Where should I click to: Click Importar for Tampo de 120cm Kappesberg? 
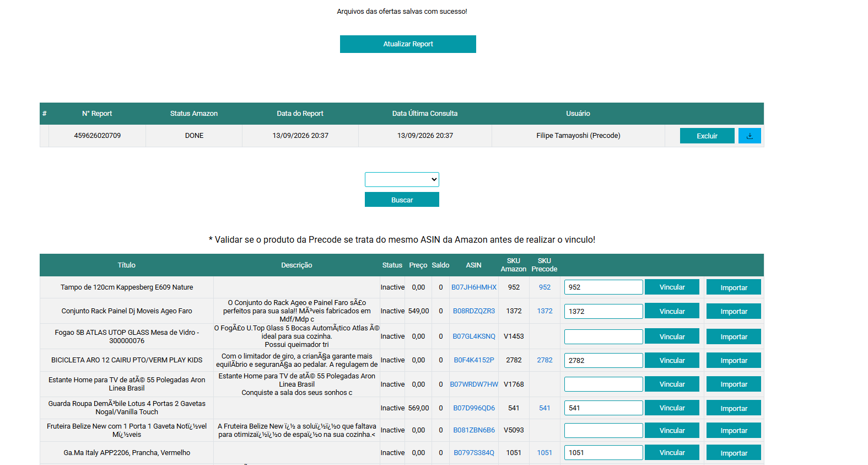pos(734,287)
